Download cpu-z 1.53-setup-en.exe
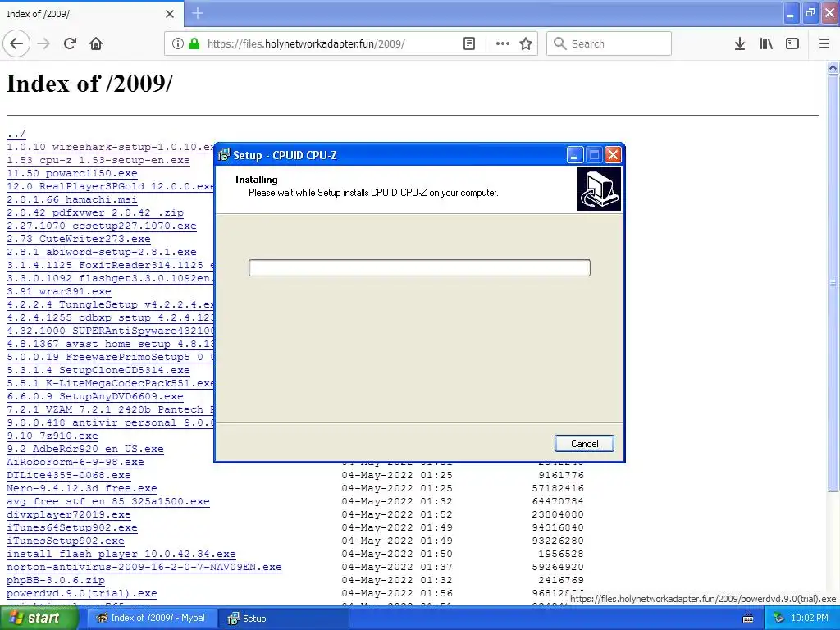The height and width of the screenshot is (630, 840). [98, 160]
